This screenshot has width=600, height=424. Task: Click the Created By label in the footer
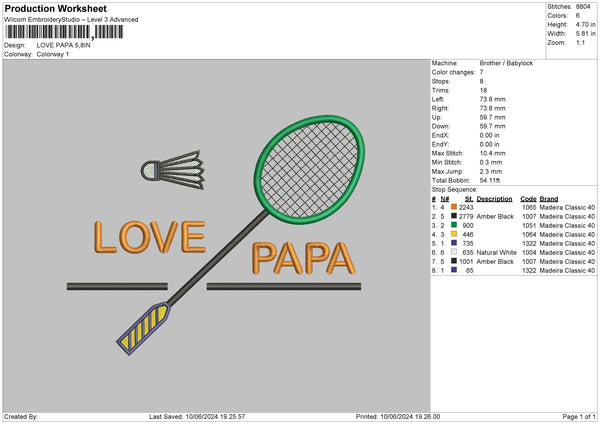pos(21,416)
